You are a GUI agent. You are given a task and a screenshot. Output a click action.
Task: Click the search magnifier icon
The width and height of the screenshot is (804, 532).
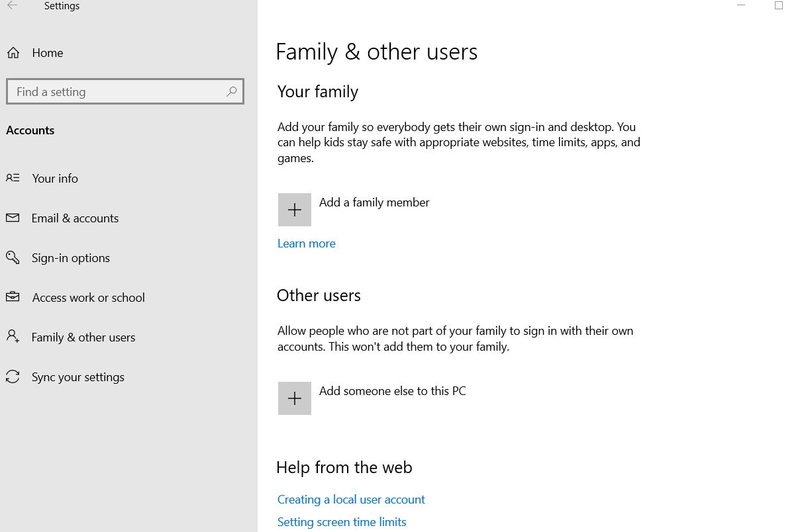click(x=231, y=92)
